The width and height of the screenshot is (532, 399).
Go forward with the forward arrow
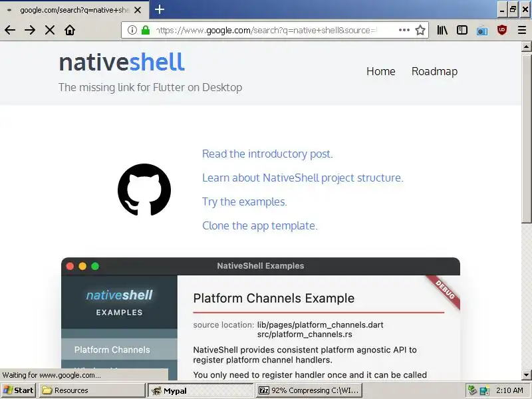(x=30, y=30)
